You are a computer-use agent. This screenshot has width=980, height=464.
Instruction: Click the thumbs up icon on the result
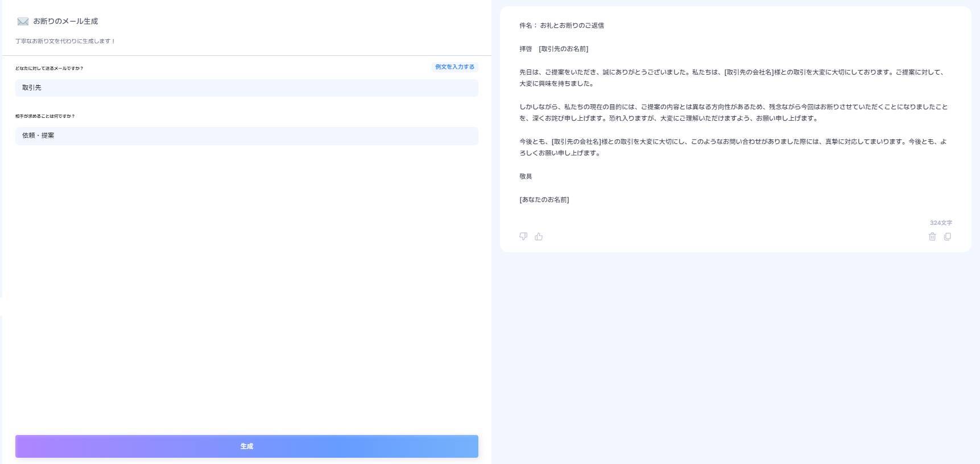[x=539, y=236]
